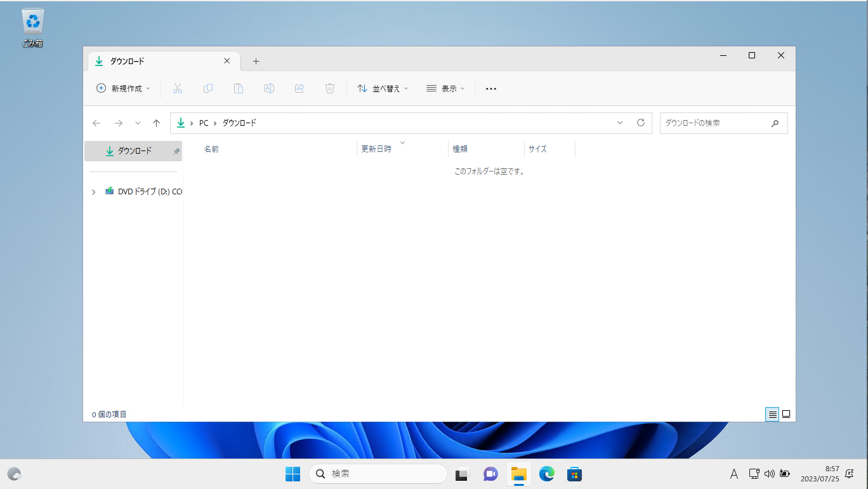Select the ダウンロード window tab
The image size is (868, 489).
[x=164, y=61]
